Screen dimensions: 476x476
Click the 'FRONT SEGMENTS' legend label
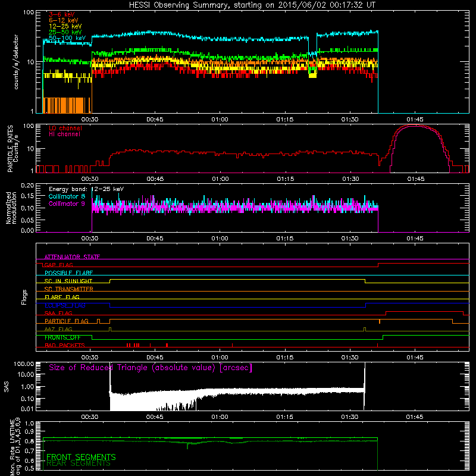tap(81, 457)
